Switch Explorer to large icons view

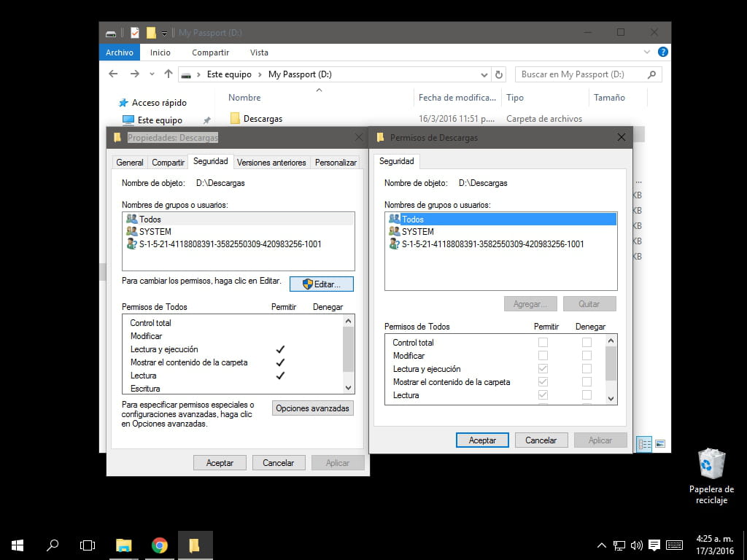[x=659, y=444]
